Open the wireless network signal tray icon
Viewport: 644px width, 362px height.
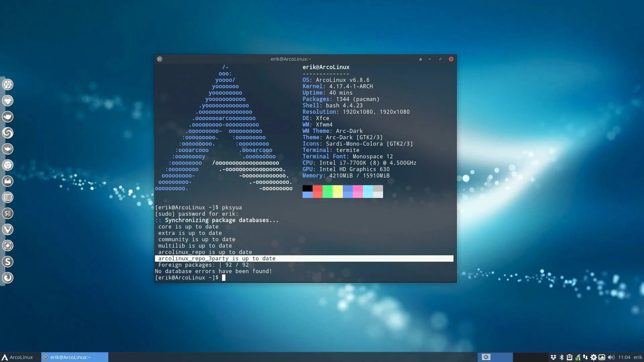(578, 357)
